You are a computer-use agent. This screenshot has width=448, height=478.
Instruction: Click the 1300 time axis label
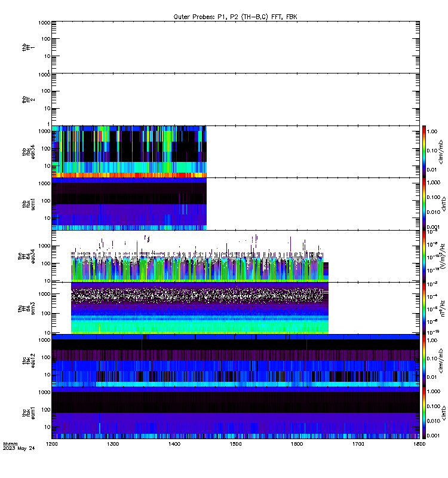coord(113,444)
